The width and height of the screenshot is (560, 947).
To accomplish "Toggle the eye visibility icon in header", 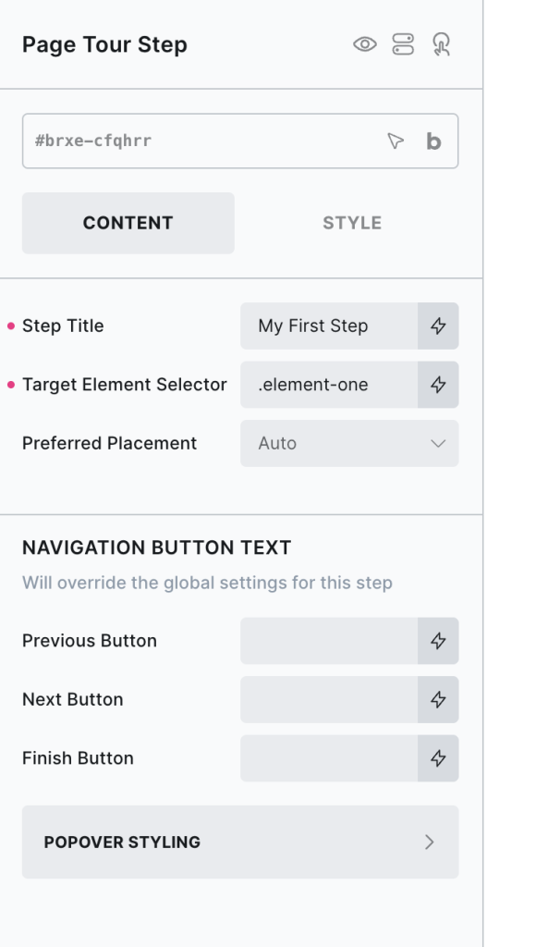I will (365, 44).
